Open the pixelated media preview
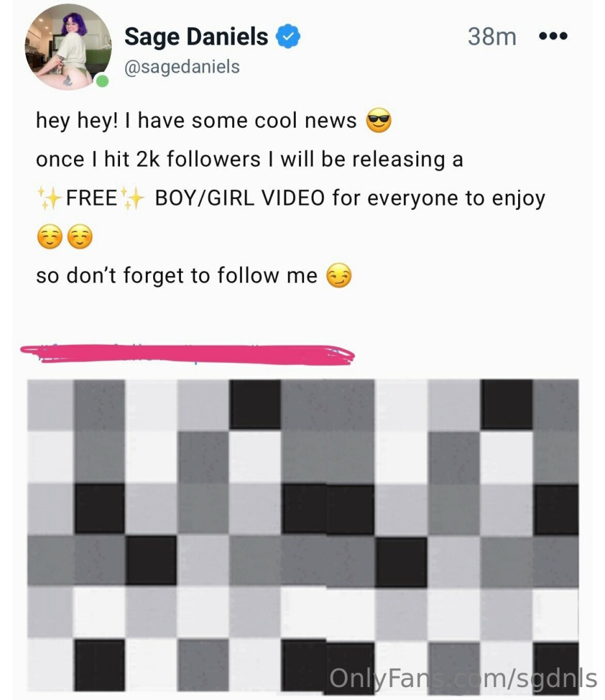 coord(303,535)
